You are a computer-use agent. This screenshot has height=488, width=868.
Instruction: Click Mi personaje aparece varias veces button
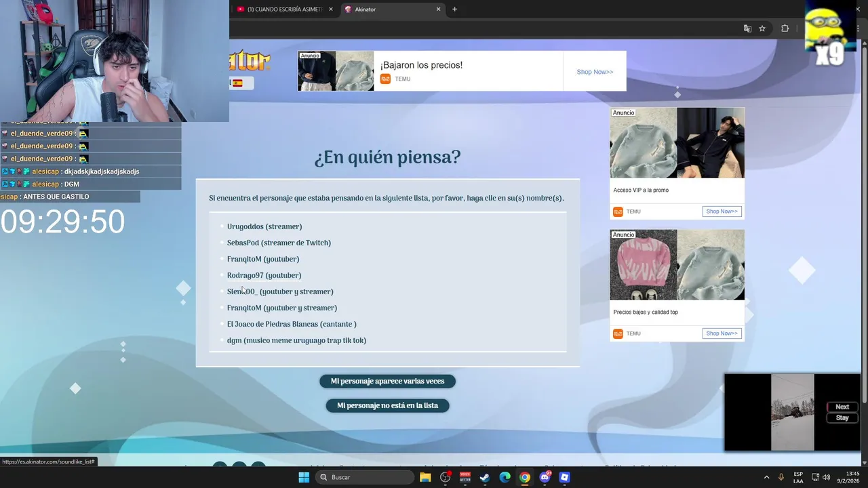pos(387,382)
